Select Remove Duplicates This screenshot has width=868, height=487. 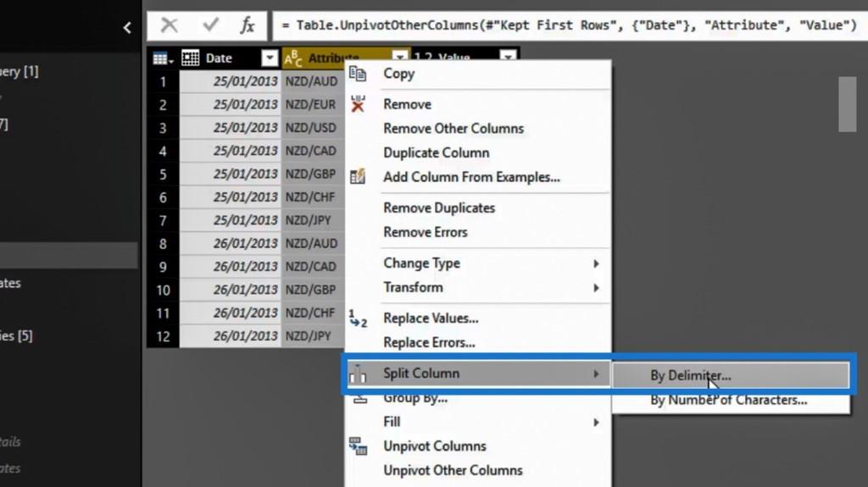click(439, 208)
